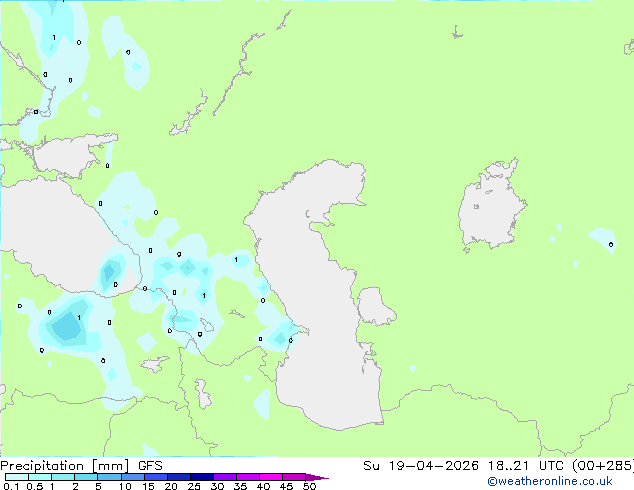This screenshot has height=490, width=634.
Task: Click the '25' legend scale number
Action: [194, 486]
